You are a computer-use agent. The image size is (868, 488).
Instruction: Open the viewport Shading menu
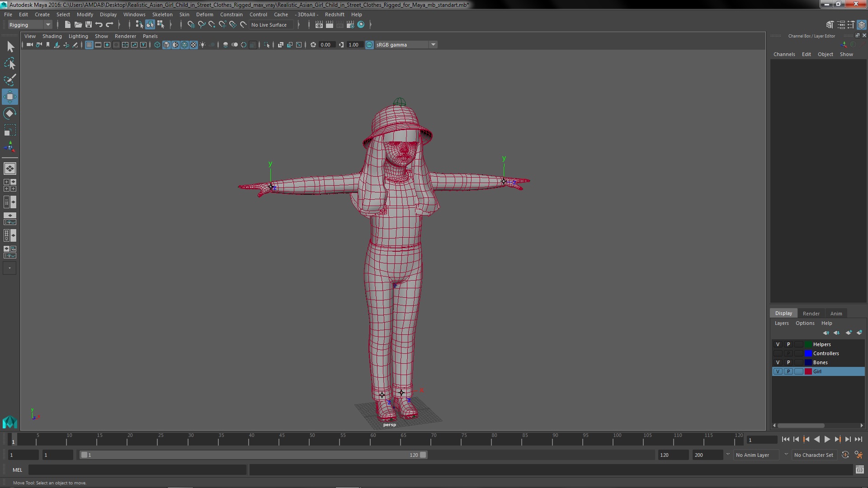pos(52,36)
